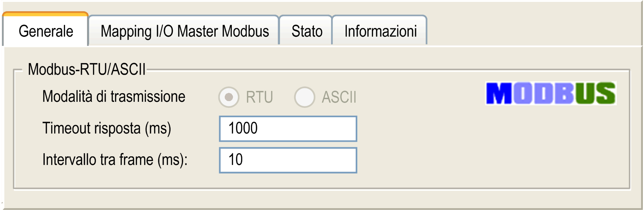Click the ASCII text label
The height and width of the screenshot is (210, 644).
[339, 97]
